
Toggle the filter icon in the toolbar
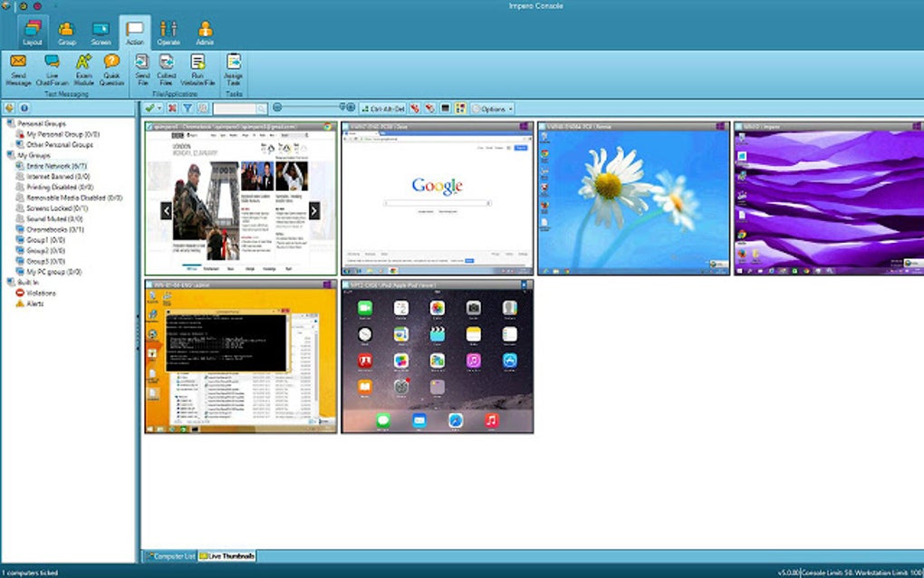(x=187, y=107)
